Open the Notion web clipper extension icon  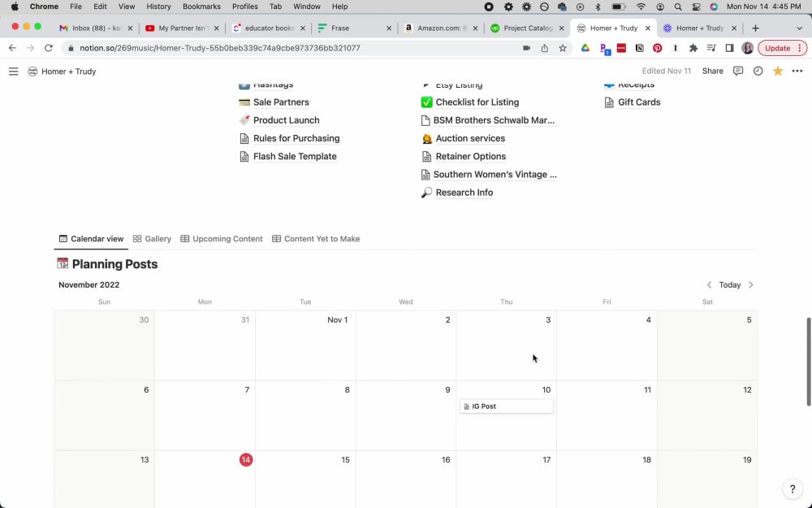click(x=640, y=48)
